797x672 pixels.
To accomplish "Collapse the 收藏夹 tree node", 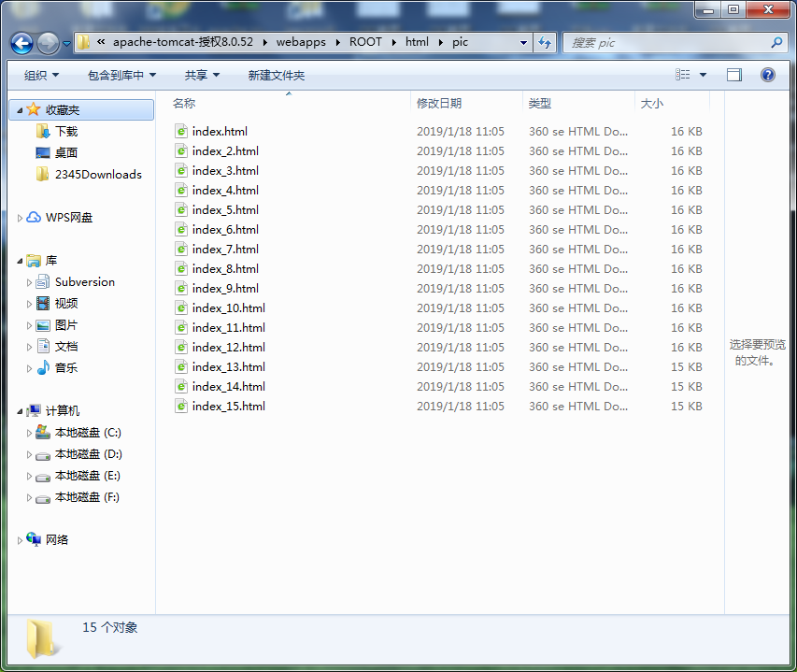I will (x=20, y=110).
